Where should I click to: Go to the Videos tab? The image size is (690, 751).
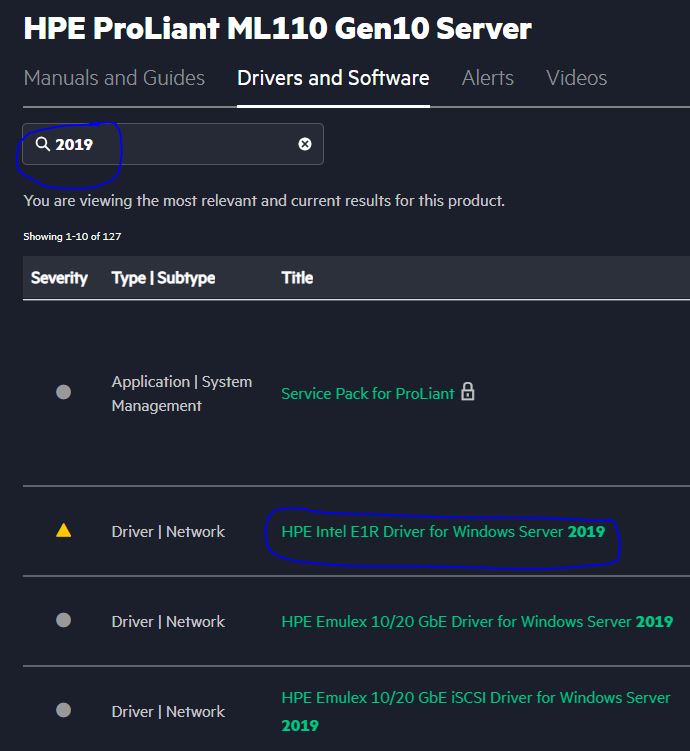click(576, 78)
